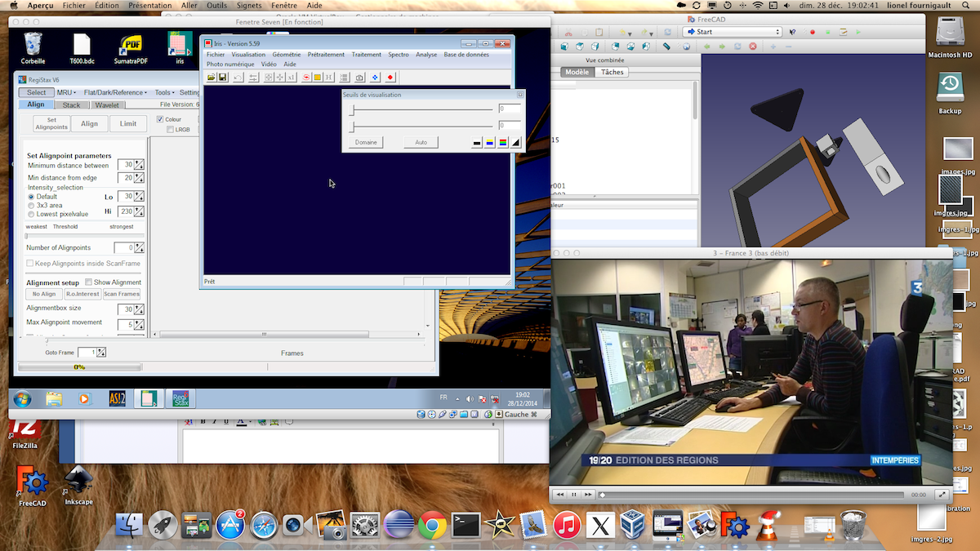Click the red dot icon in Iris toolbar
Viewport: 980px width, 551px height.
point(390,78)
